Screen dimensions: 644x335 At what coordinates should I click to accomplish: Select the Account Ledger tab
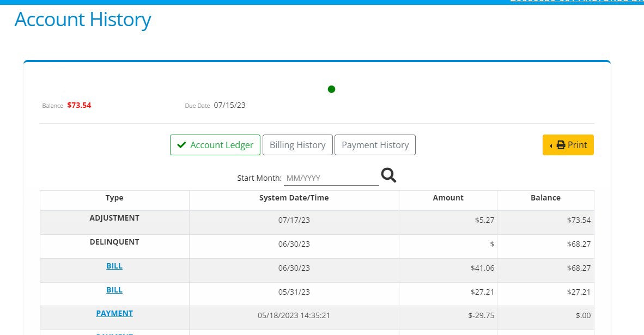(215, 145)
